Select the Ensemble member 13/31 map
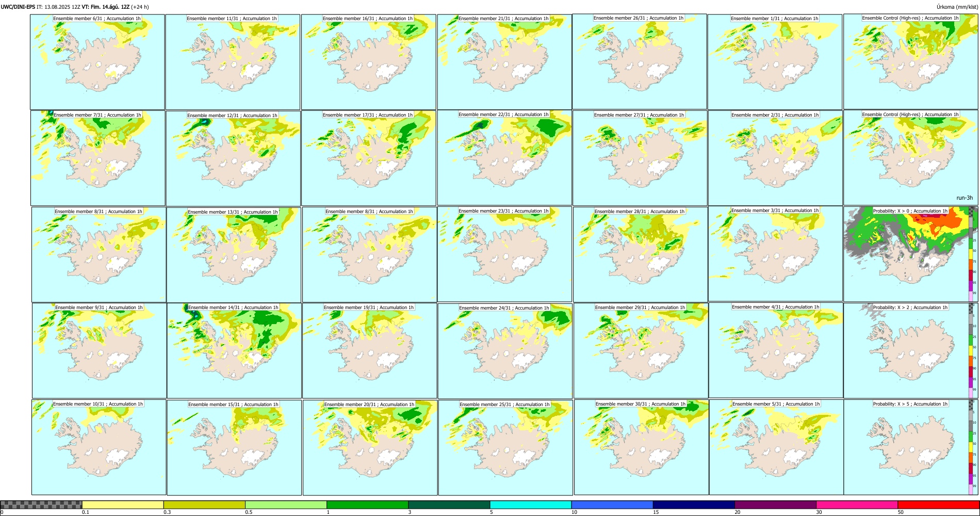This screenshot has height=516, width=980. tap(234, 255)
